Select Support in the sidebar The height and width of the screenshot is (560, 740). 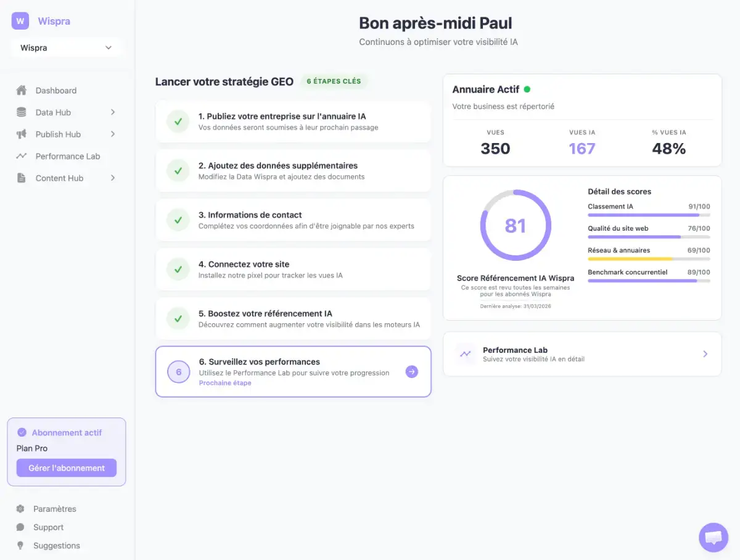48,527
